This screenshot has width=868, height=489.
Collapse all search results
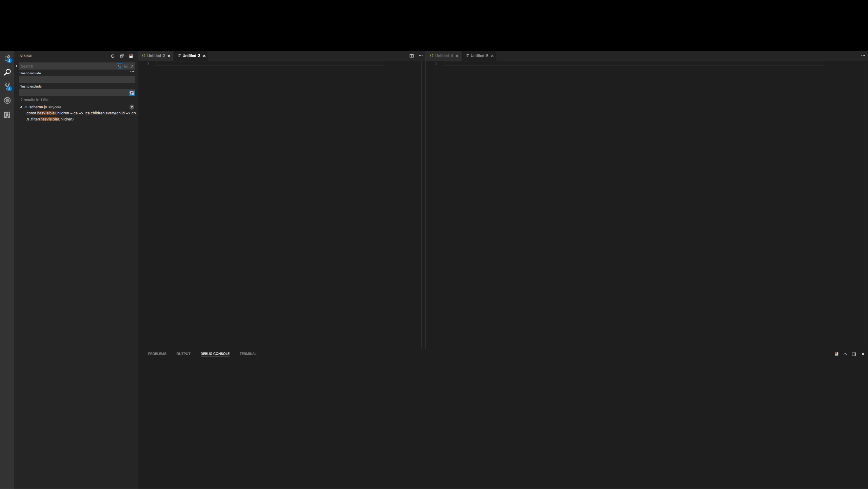122,56
